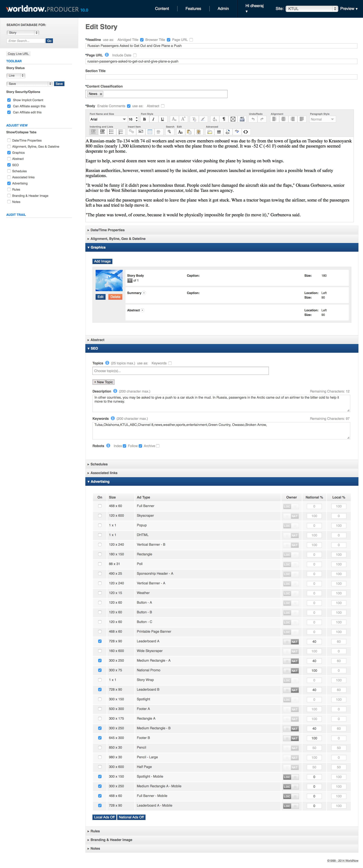
Task: Toggle owner switch for Leaderboard A
Action: pyautogui.click(x=291, y=642)
